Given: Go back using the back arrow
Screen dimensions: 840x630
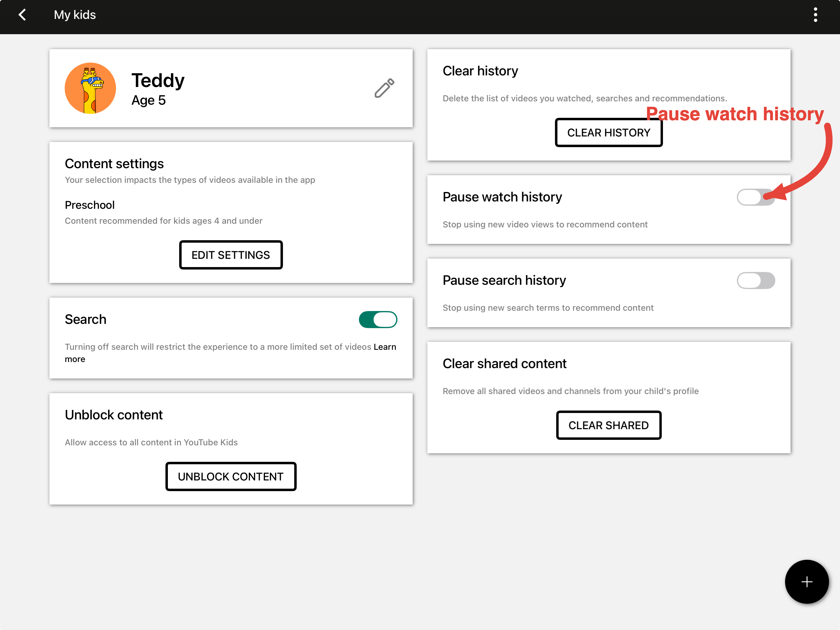Looking at the screenshot, I should point(22,15).
